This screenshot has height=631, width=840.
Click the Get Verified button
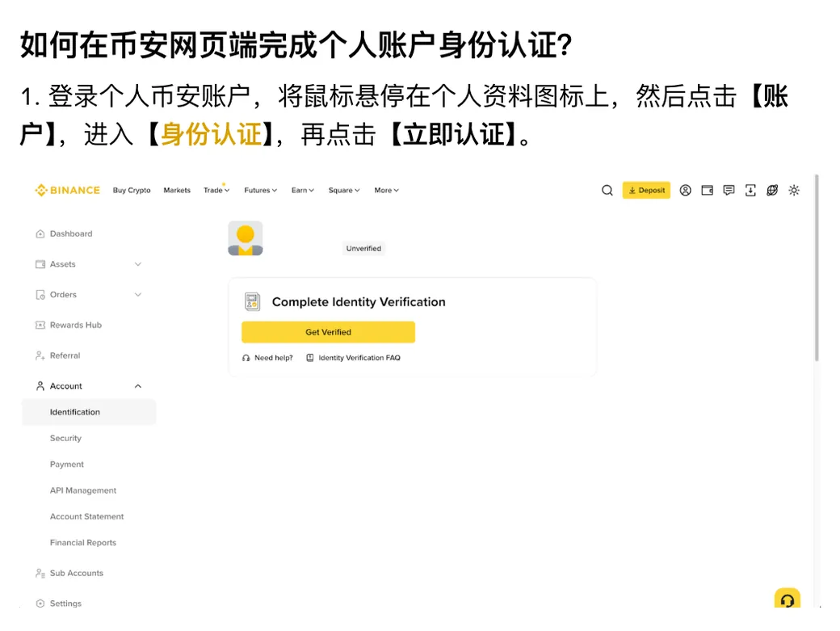point(329,332)
